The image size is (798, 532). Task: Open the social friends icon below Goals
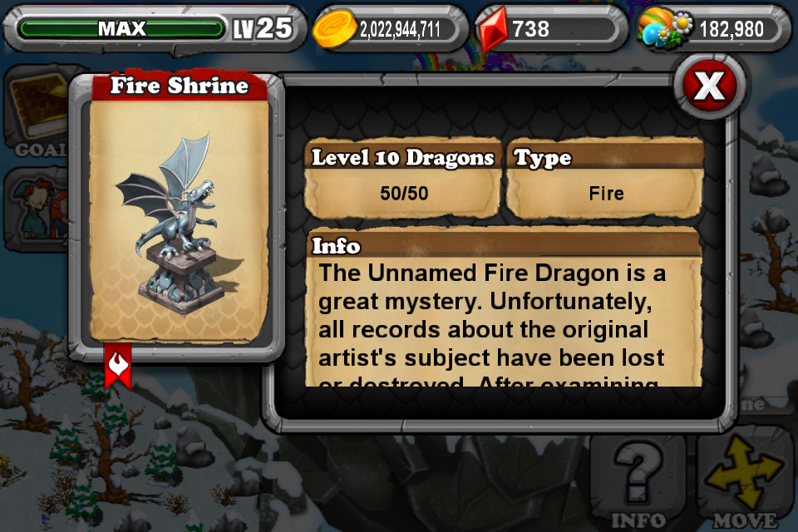(x=37, y=209)
